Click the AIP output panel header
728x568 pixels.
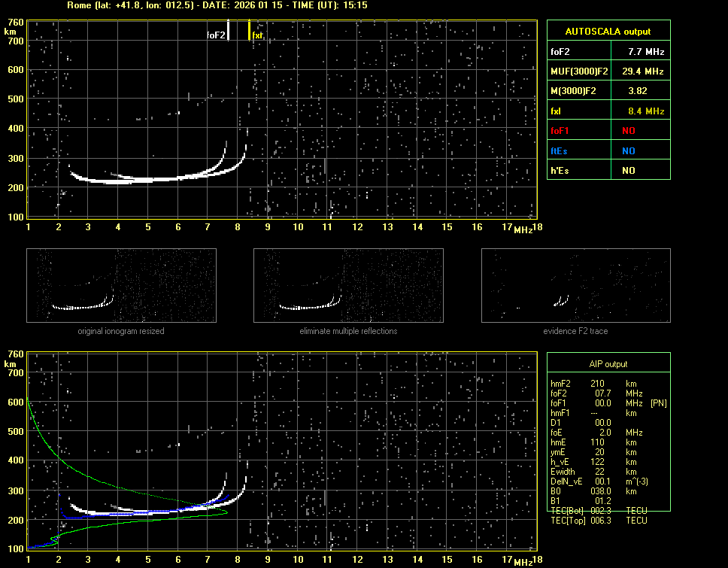608,364
